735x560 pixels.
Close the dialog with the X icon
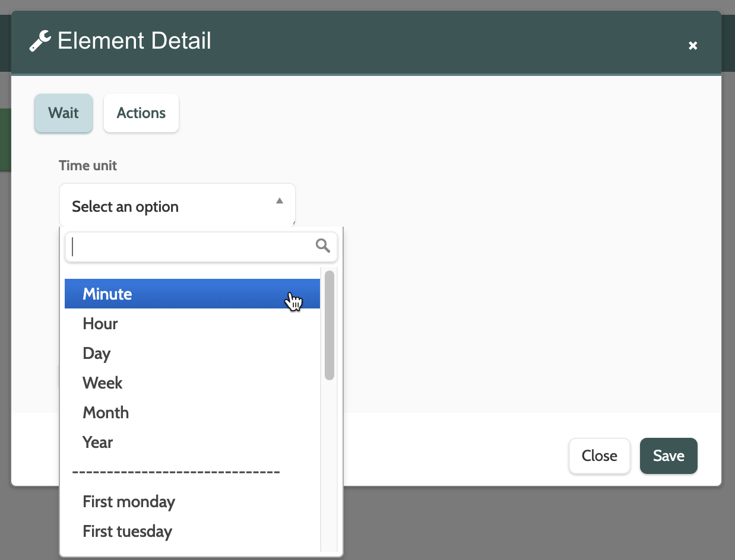pos(692,46)
